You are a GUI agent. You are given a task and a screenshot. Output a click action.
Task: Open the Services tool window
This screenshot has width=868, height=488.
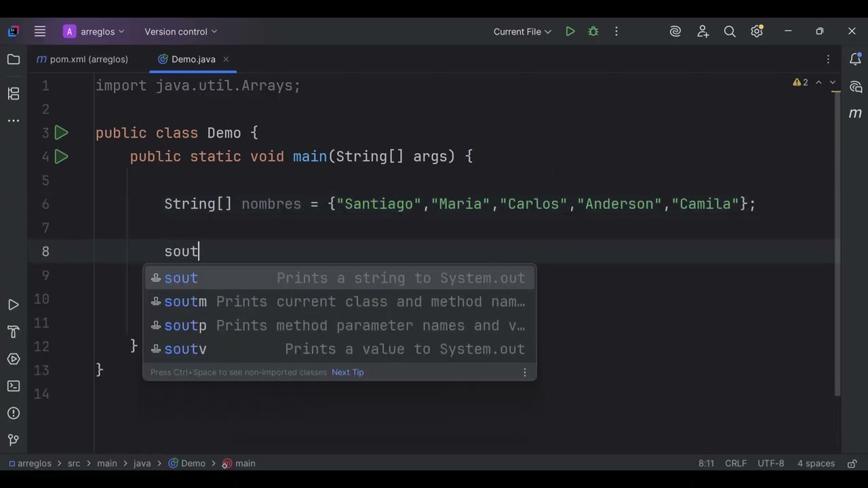(14, 359)
